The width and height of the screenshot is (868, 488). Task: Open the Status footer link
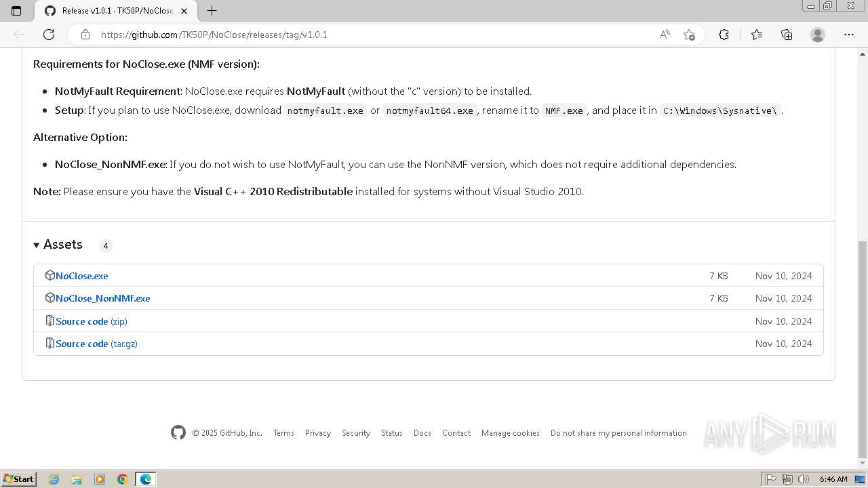coord(392,433)
